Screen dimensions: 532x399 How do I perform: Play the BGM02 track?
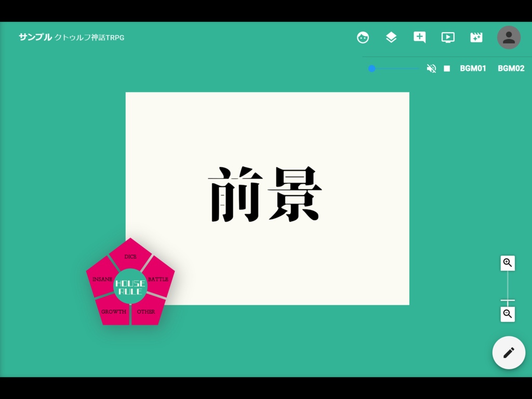511,68
